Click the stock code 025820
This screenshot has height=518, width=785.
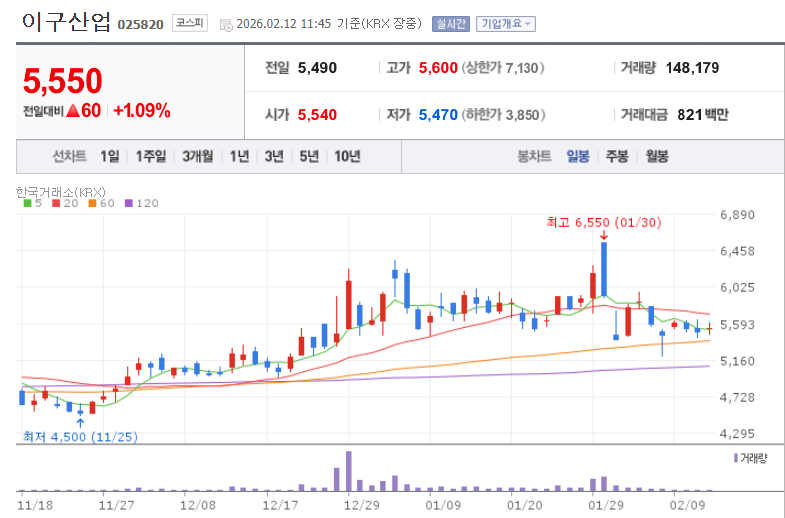click(140, 25)
